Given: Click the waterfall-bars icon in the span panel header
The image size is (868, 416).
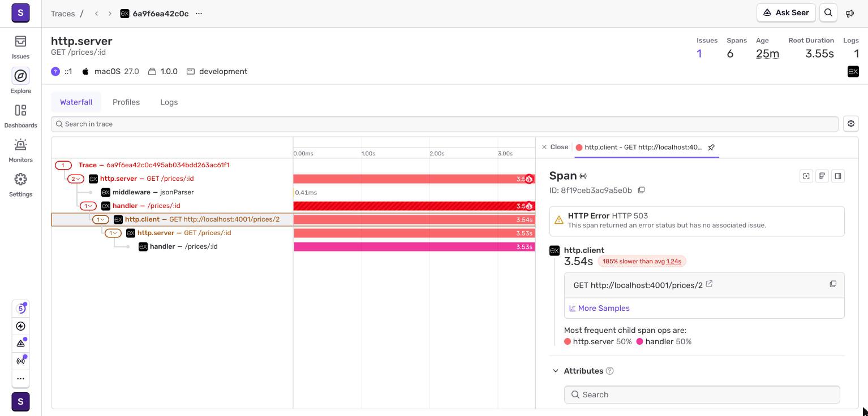Looking at the screenshot, I should tap(822, 176).
